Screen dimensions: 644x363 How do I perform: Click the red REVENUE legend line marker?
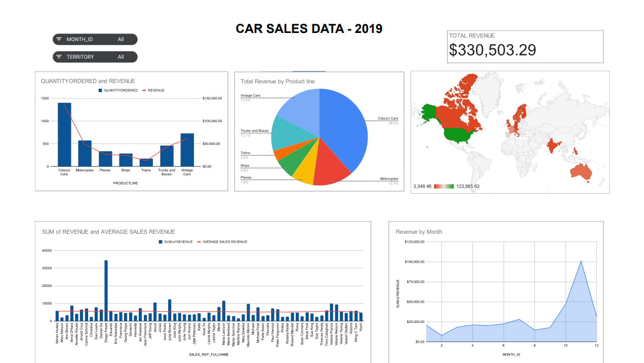[144, 90]
